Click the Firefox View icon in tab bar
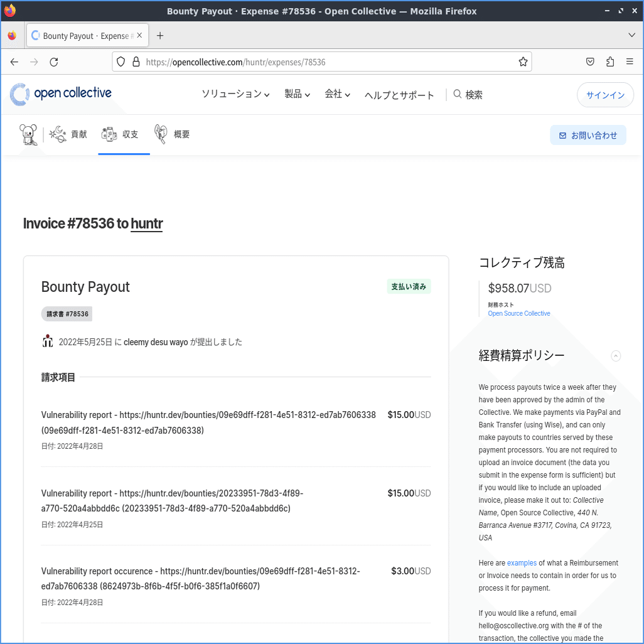Screen dimensions: 644x644 pos(12,36)
